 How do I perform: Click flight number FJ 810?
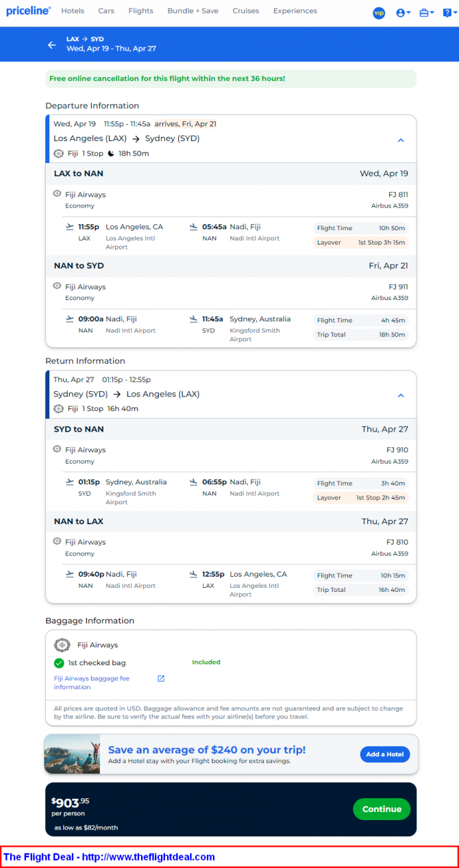tap(397, 543)
